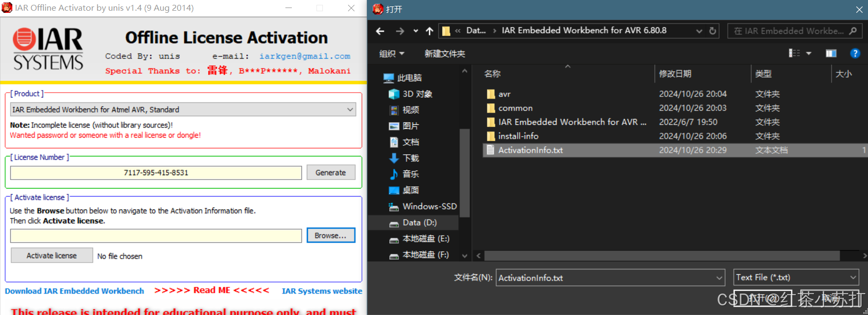Screen dimensions: 868x315
Task: Click the IAR Embedded Workbench for AVR 6.80.8 breadcrumb
Action: click(x=584, y=31)
